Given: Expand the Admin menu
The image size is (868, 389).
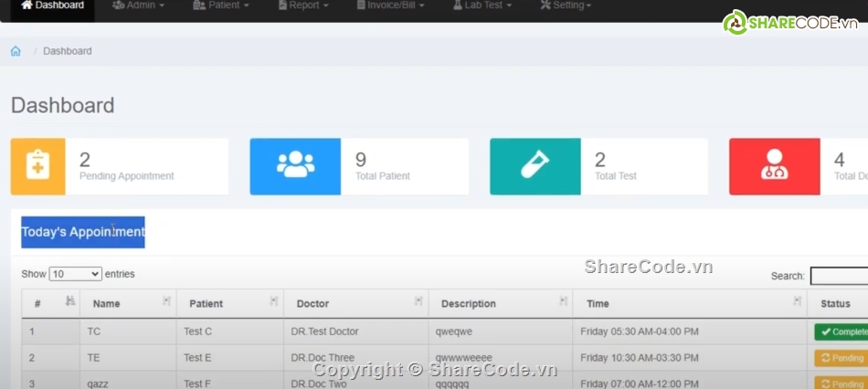Looking at the screenshot, I should pyautogui.click(x=138, y=5).
